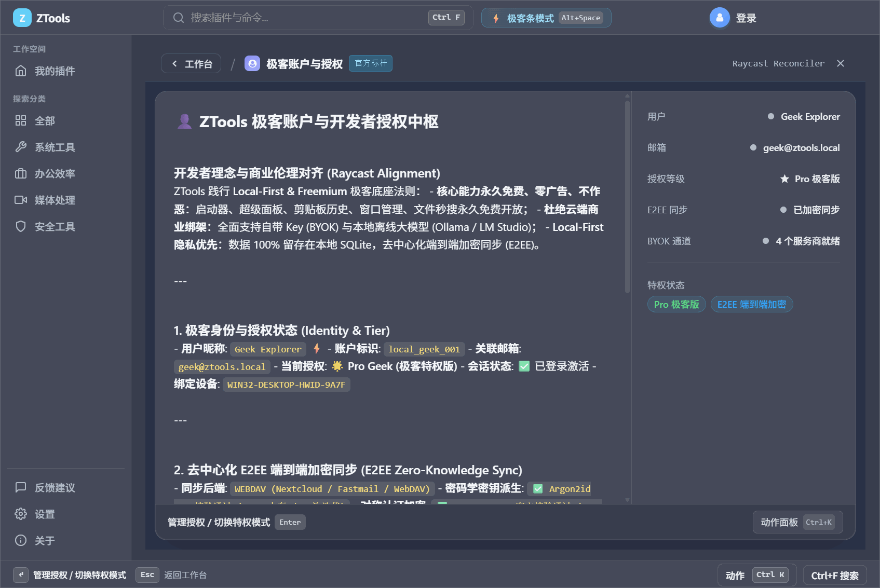Image resolution: width=880 pixels, height=588 pixels.
Task: Open 动作 Ctrl K in bottom bar
Action: pyautogui.click(x=757, y=575)
